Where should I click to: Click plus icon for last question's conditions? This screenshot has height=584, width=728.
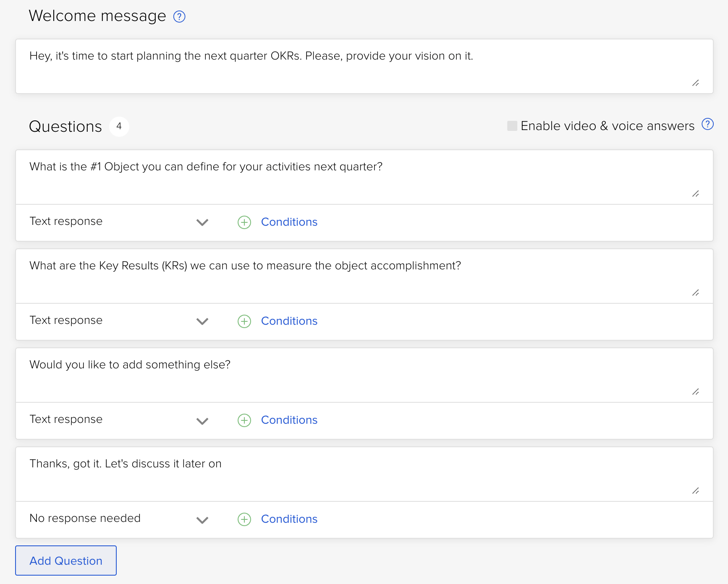coord(244,519)
